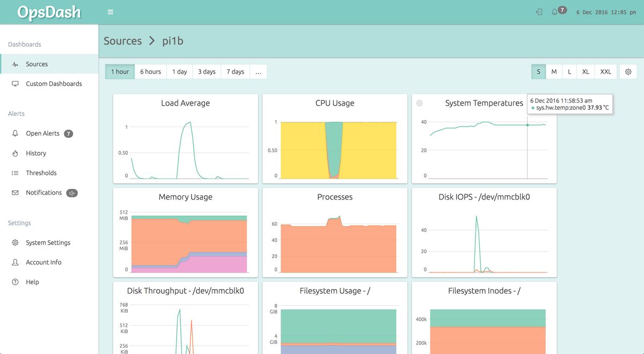
Task: Click the Sources breadcrumb link
Action: pyautogui.click(x=122, y=41)
